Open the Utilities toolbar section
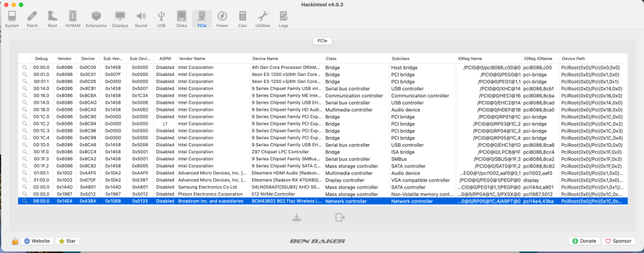This screenshot has height=253, width=644. [263, 19]
